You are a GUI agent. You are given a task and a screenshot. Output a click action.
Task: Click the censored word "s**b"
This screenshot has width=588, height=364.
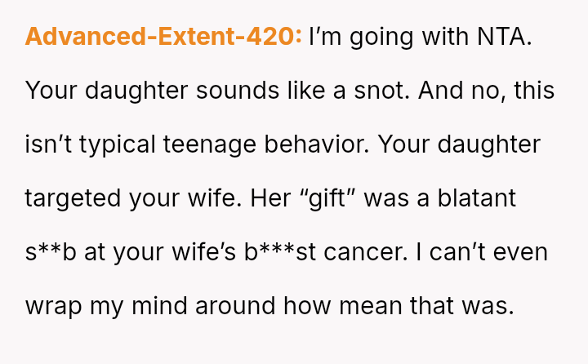point(51,252)
